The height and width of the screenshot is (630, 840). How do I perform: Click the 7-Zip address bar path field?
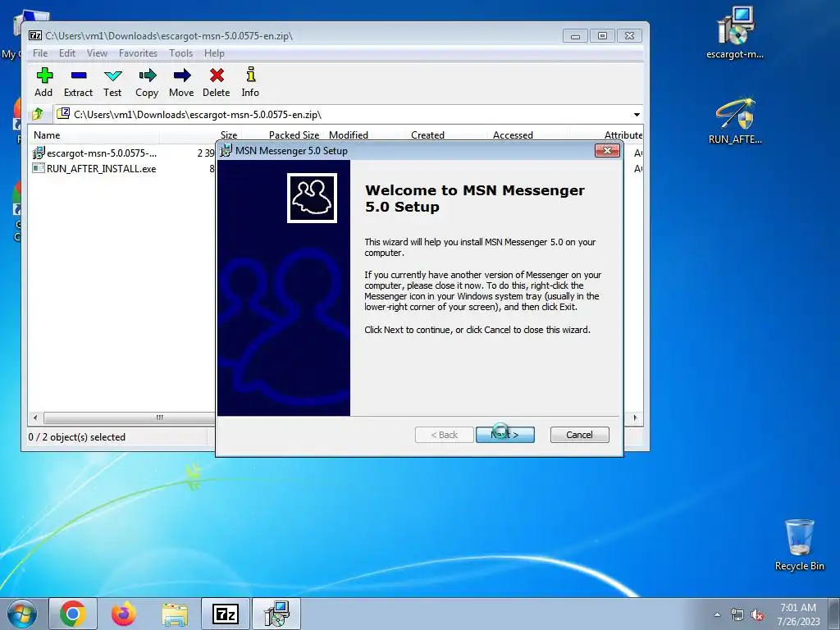(343, 115)
